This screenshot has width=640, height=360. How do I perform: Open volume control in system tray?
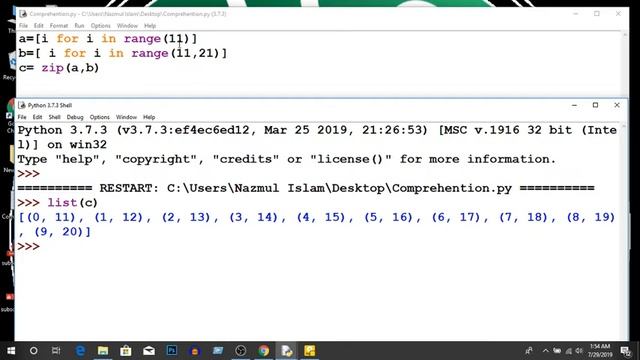(579, 351)
